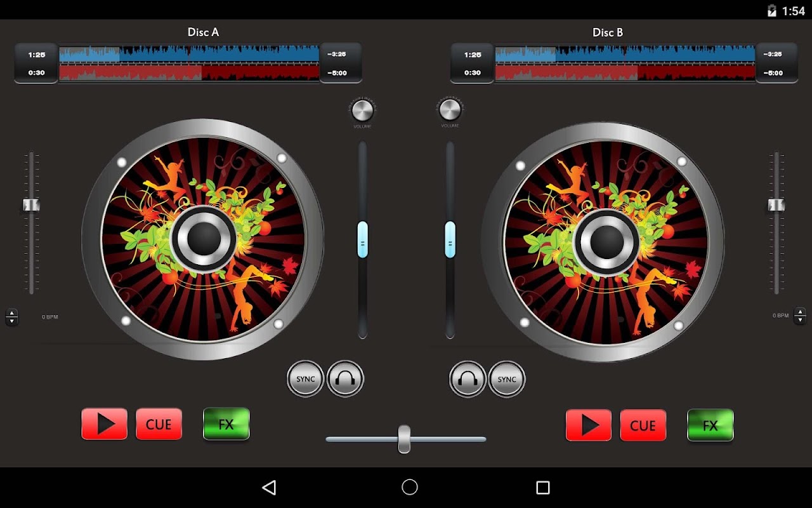Viewport: 812px width, 508px height.
Task: Enable headphone cue on Disc B
Action: point(468,379)
